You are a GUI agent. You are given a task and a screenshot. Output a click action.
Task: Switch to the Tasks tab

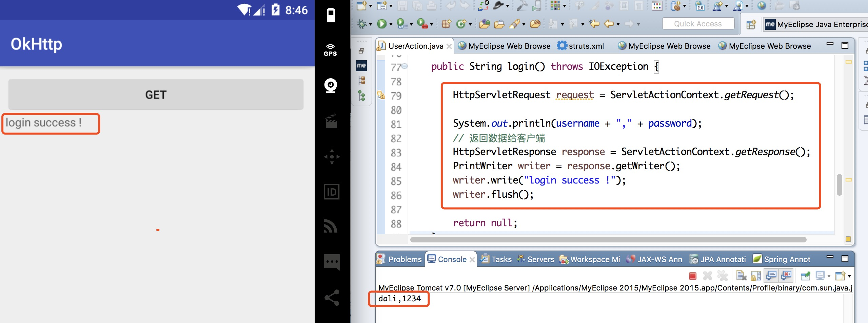497,259
